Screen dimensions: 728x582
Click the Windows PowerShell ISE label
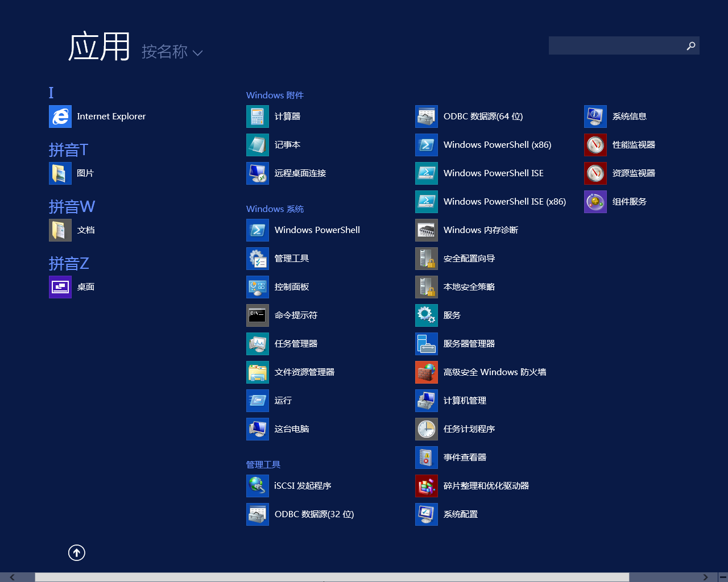pyautogui.click(x=493, y=173)
